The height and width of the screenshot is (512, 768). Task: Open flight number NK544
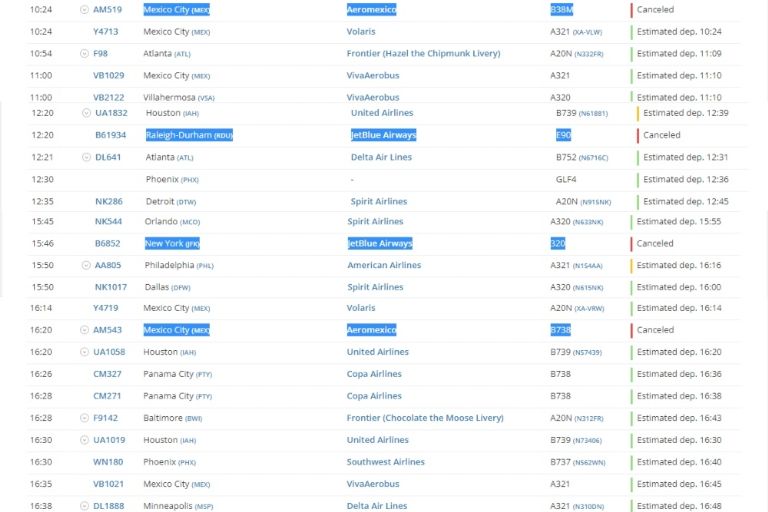[x=108, y=221]
